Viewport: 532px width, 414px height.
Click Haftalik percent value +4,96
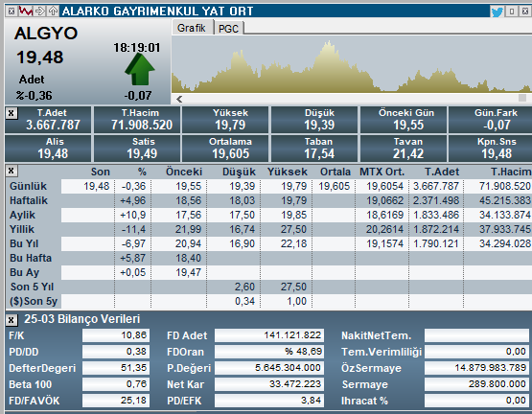132,200
